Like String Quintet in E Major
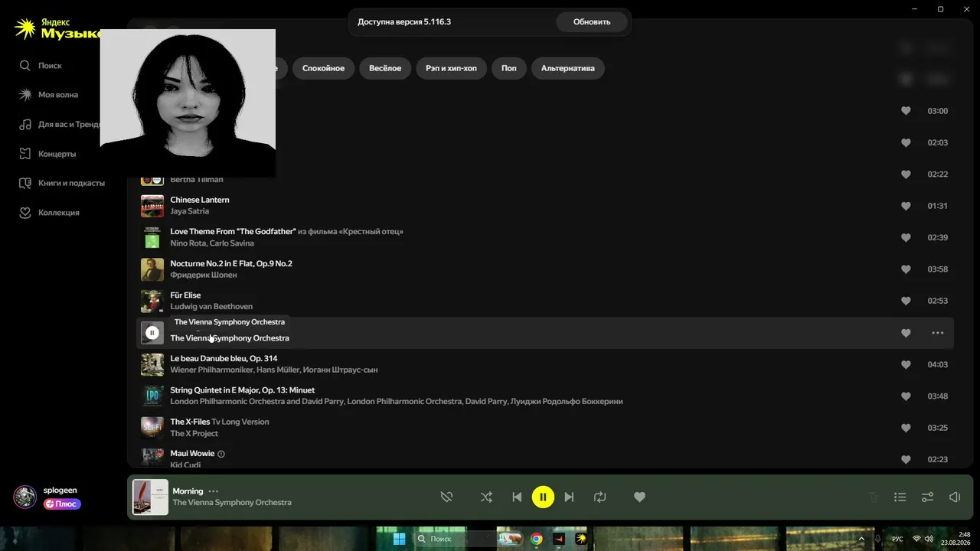Screen dimensions: 980x551 (906, 396)
